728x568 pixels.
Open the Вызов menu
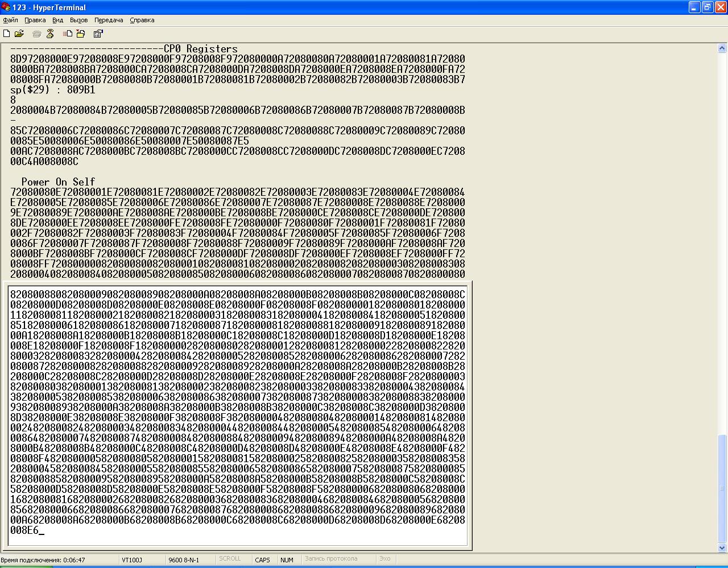[78, 20]
